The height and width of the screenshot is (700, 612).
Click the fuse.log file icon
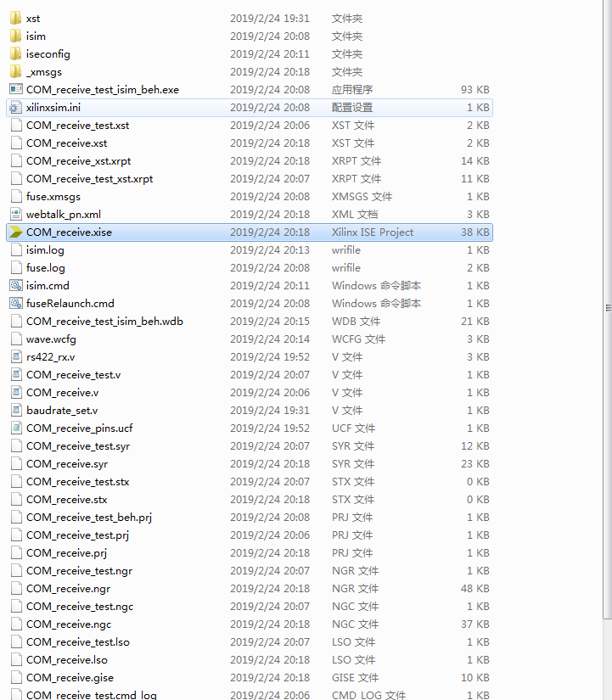16,268
